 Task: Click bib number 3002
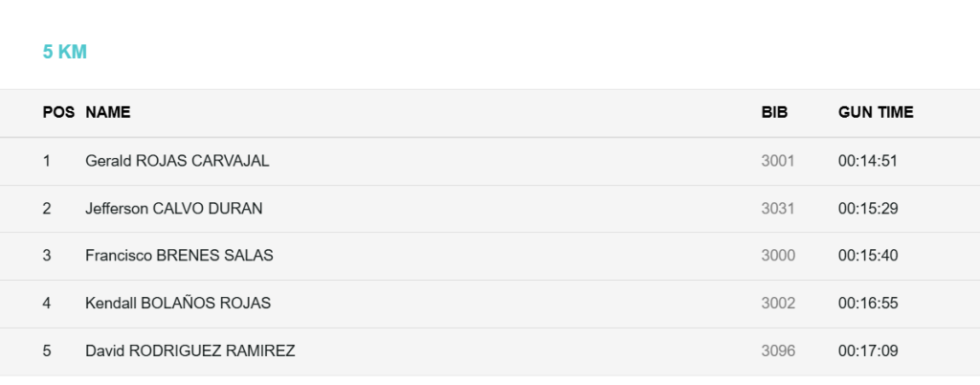[778, 303]
